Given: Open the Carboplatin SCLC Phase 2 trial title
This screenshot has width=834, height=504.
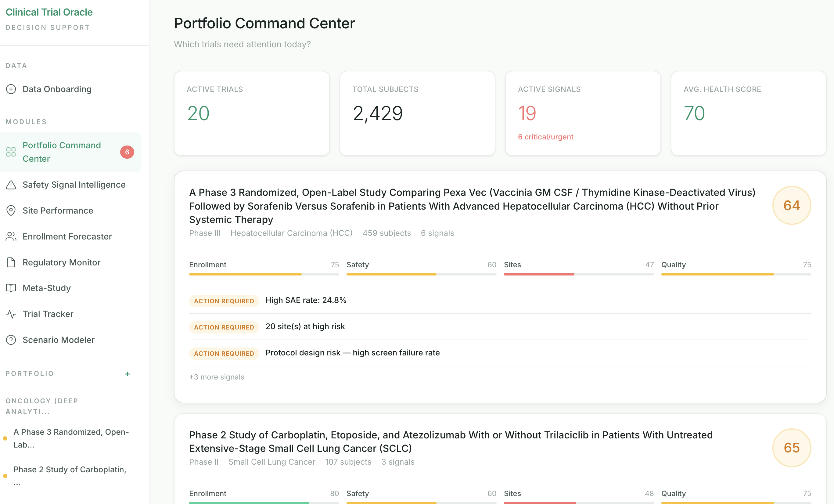Looking at the screenshot, I should coord(451,441).
